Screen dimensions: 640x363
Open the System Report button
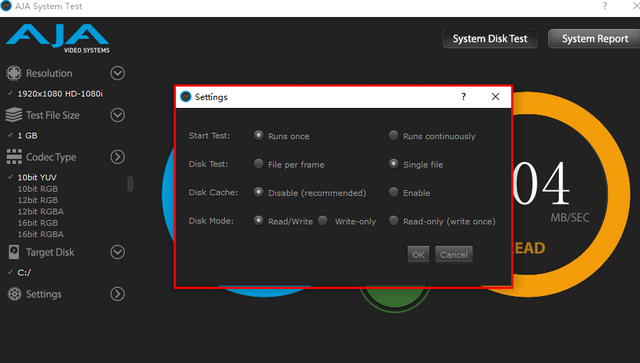[594, 39]
